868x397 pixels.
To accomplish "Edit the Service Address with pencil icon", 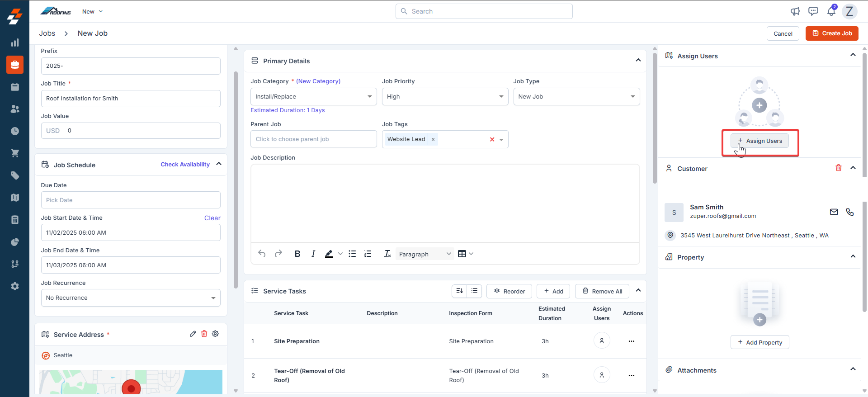I will click(x=193, y=334).
